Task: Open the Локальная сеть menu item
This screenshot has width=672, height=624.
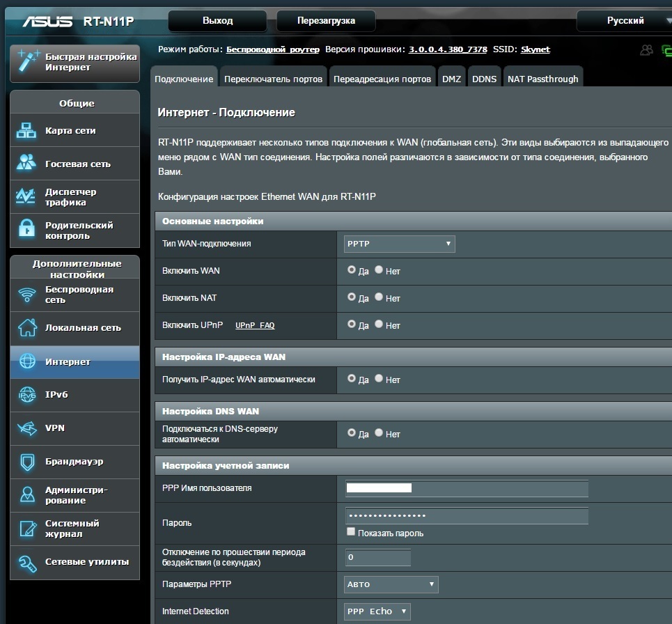Action: pos(75,328)
